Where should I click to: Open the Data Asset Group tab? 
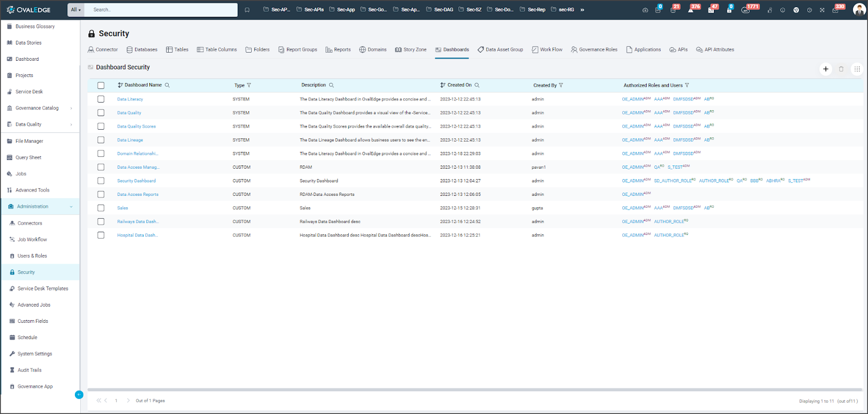500,49
